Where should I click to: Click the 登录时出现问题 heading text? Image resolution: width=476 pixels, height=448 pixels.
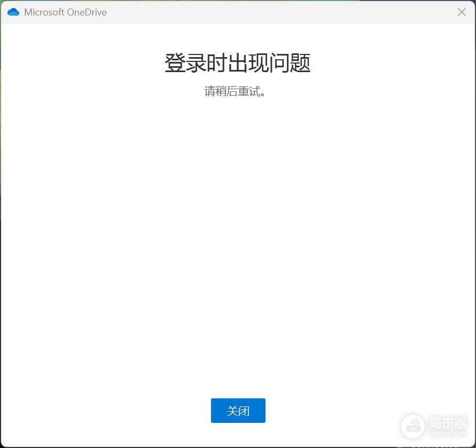[x=237, y=63]
